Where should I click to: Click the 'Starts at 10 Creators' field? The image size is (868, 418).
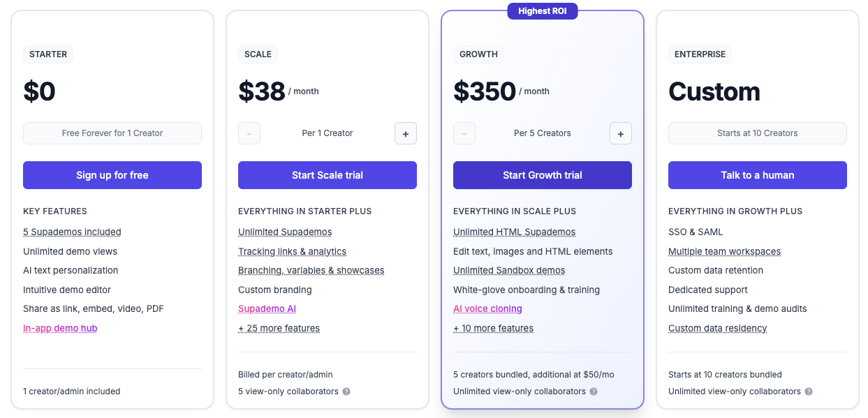point(757,133)
